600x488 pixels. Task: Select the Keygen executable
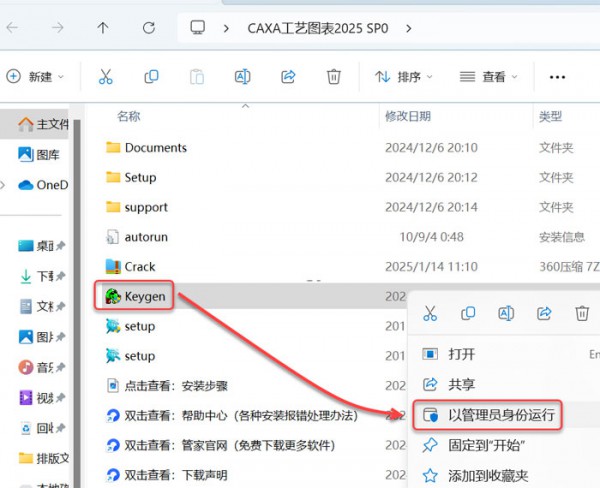click(135, 296)
